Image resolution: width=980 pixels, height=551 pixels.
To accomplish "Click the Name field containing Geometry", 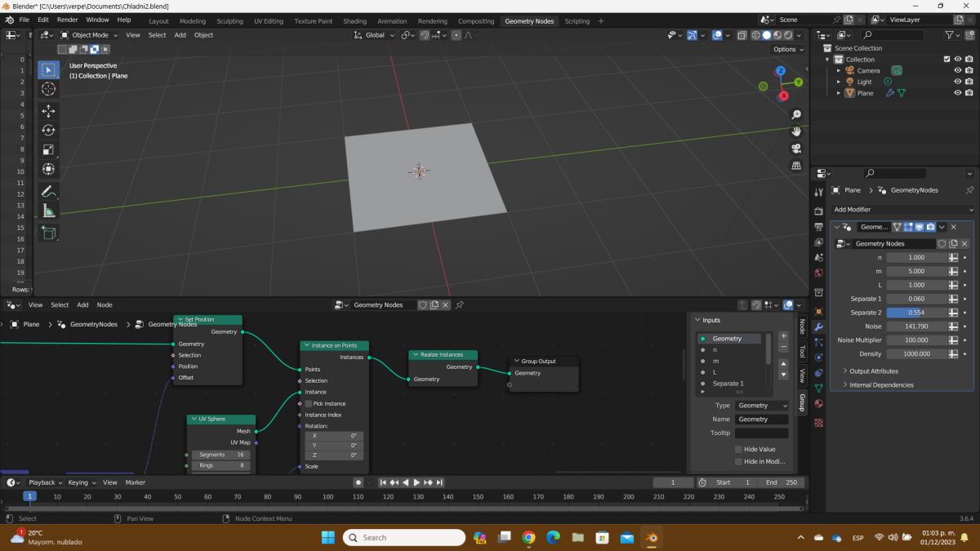I will point(762,419).
